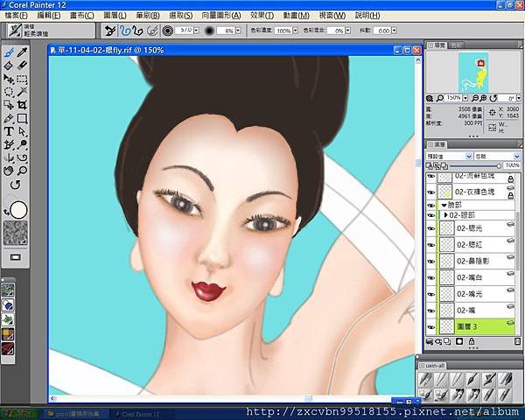
Task: Toggle the screen view mode icon
Action: coord(16,257)
